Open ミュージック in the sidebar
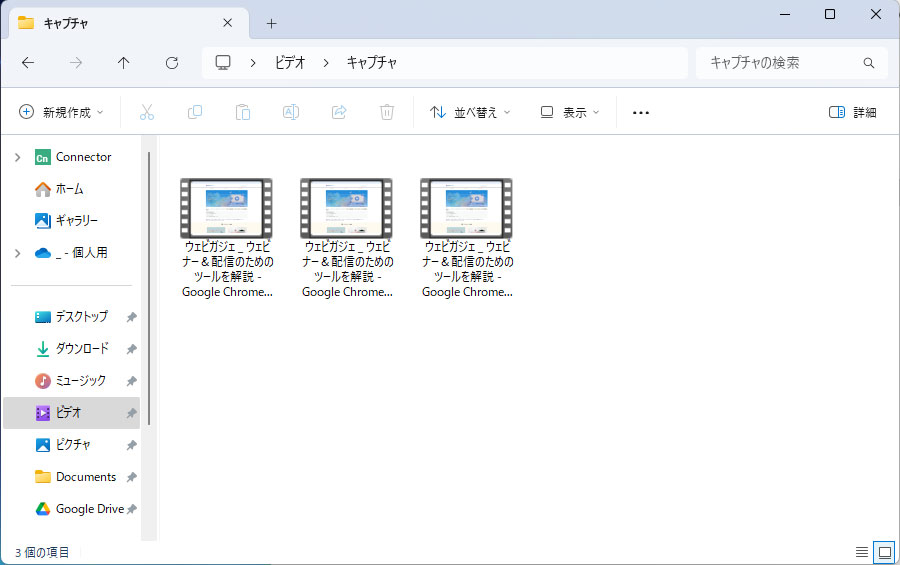This screenshot has width=900, height=565. coord(71,381)
